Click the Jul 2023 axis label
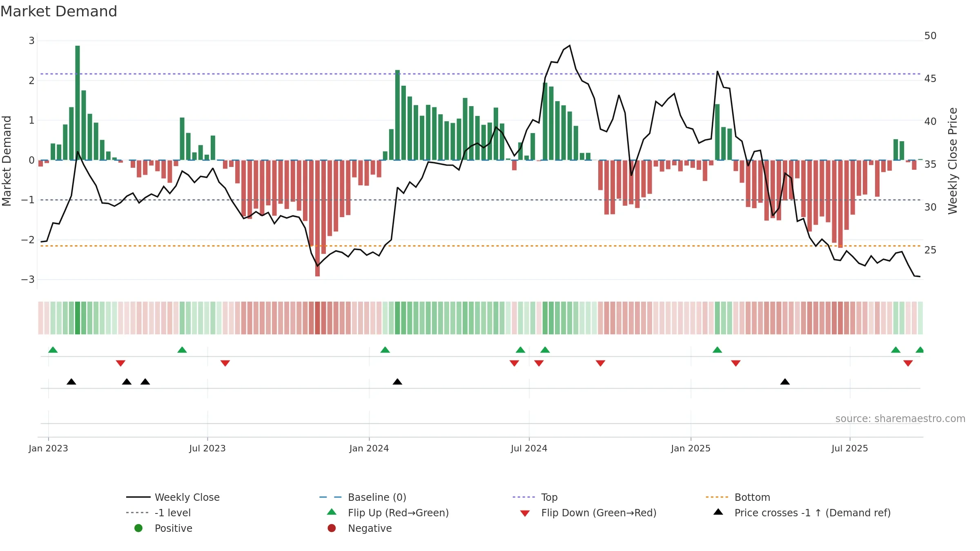The height and width of the screenshot is (551, 980). click(207, 448)
